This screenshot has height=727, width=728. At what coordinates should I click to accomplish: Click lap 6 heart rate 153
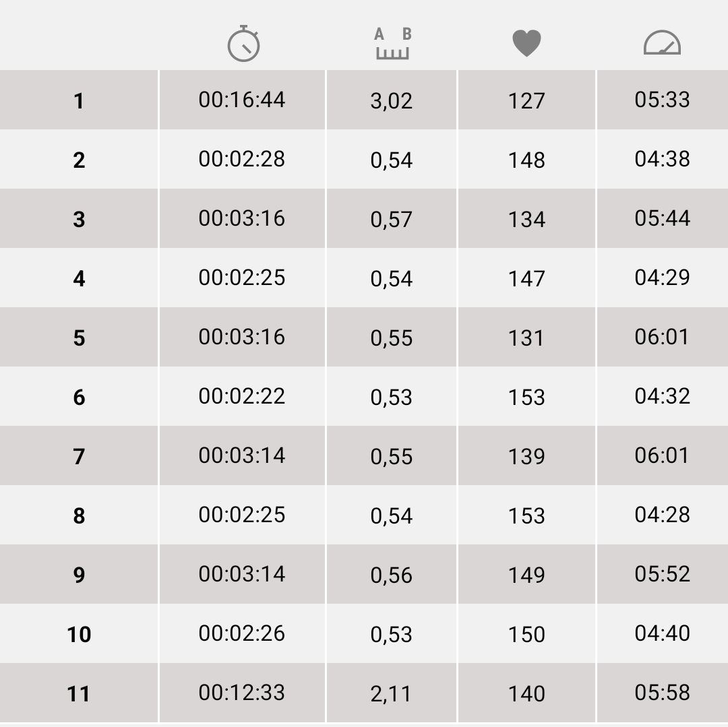(x=526, y=397)
